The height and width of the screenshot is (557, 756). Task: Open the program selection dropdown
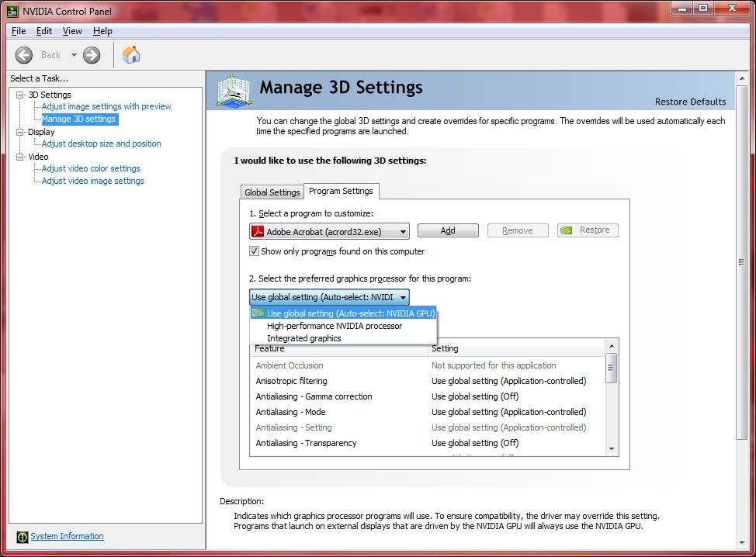coord(329,231)
